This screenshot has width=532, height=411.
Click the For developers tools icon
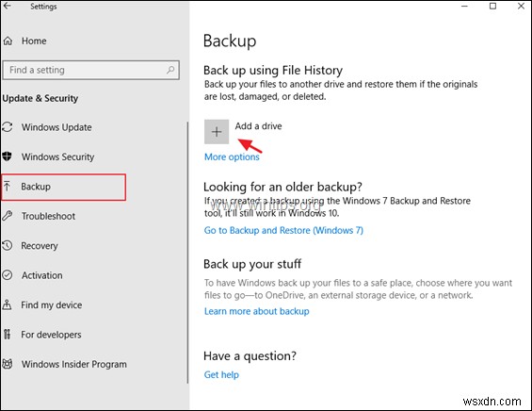point(8,335)
